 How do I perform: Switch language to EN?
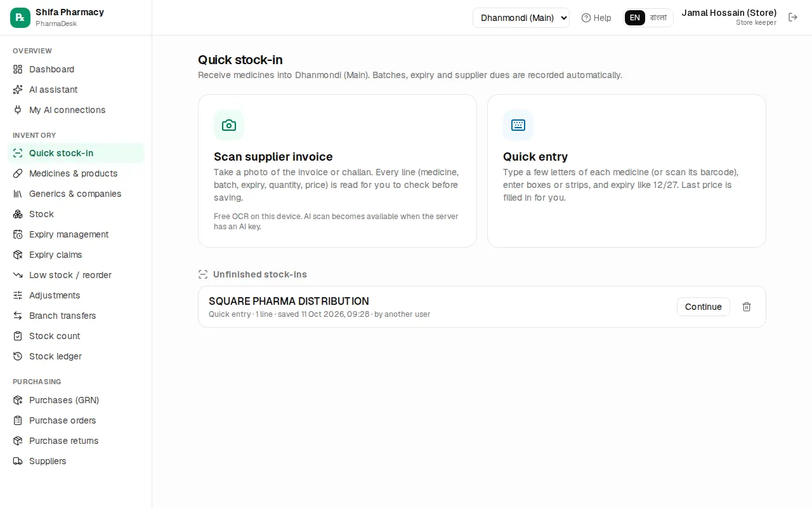[x=635, y=18]
